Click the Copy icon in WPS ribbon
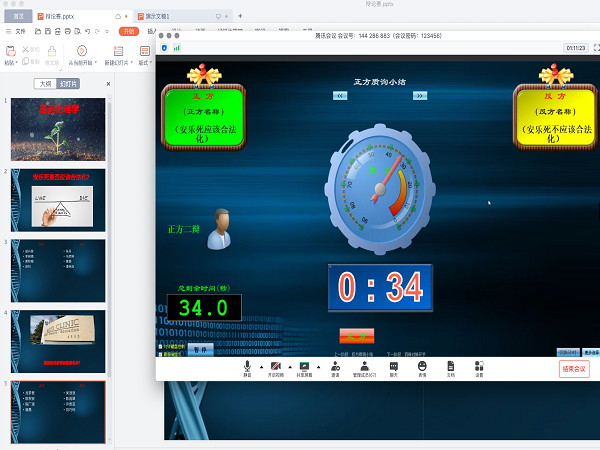Viewport: 600px width, 450px height. click(26, 61)
